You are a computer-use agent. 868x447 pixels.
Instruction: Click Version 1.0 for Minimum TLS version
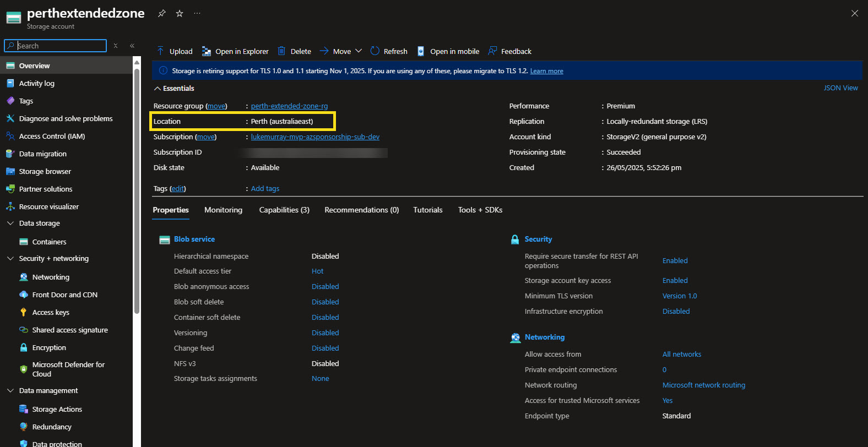tap(680, 296)
